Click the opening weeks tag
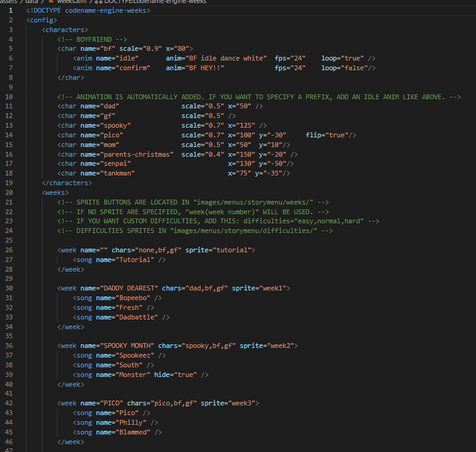The image size is (476, 452). [x=55, y=193]
